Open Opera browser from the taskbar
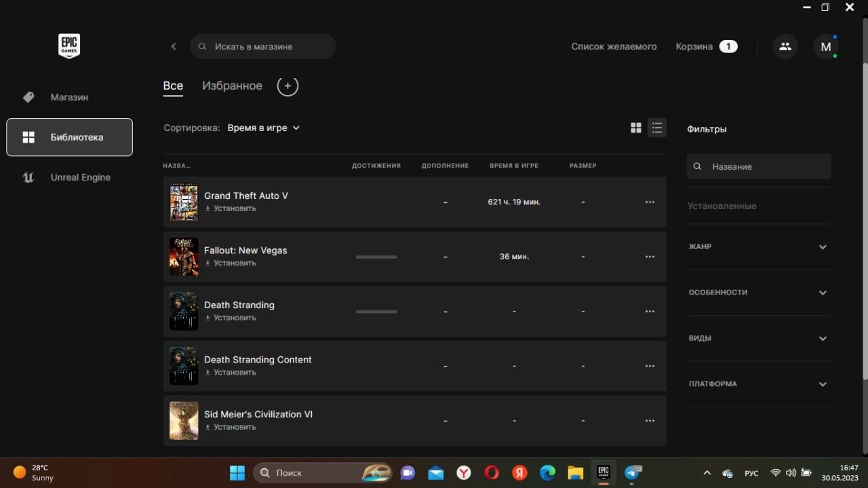The height and width of the screenshot is (488, 868). (492, 472)
